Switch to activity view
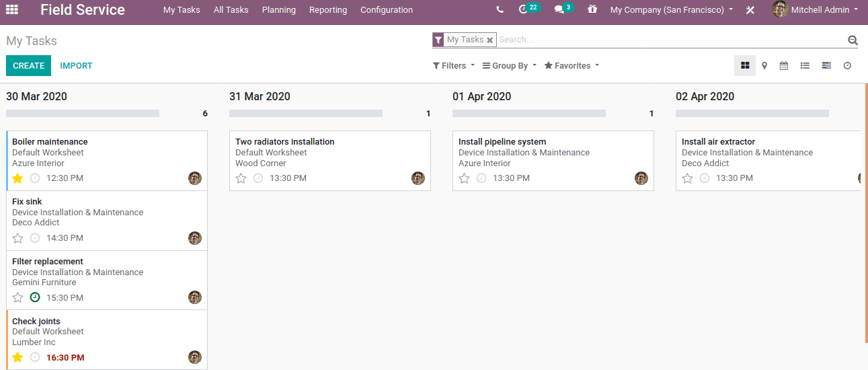Viewport: 868px width, 370px height. pos(847,65)
